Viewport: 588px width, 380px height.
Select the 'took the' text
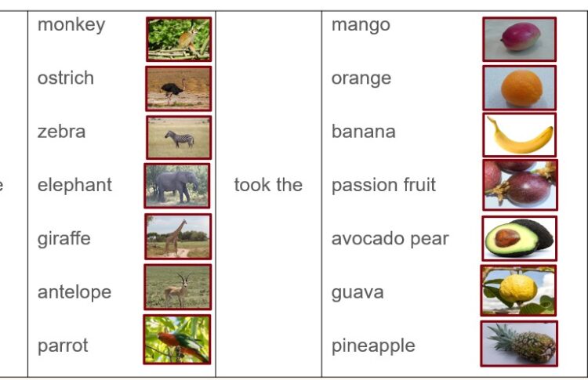tap(268, 185)
